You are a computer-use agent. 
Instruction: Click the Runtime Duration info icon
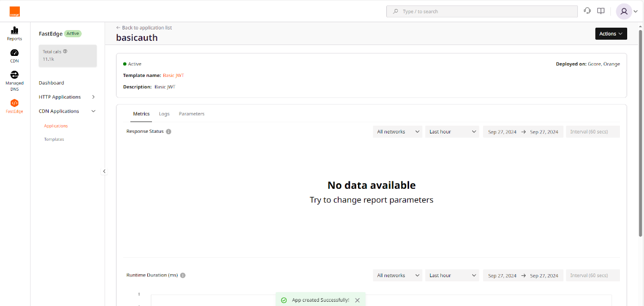click(x=183, y=275)
